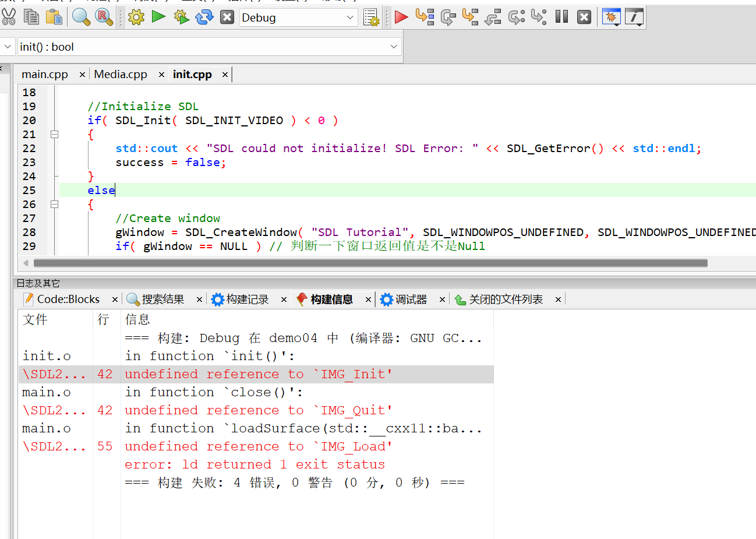Pause the debugger with the break icon
Screen dimensions: 756x539
561,17
